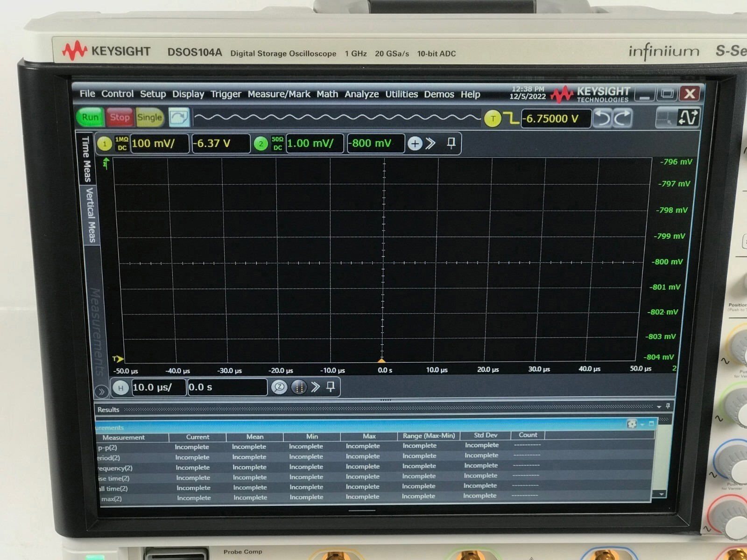Screen dimensions: 747x560
Task: Click the falling edge trigger slope icon
Action: (512, 118)
